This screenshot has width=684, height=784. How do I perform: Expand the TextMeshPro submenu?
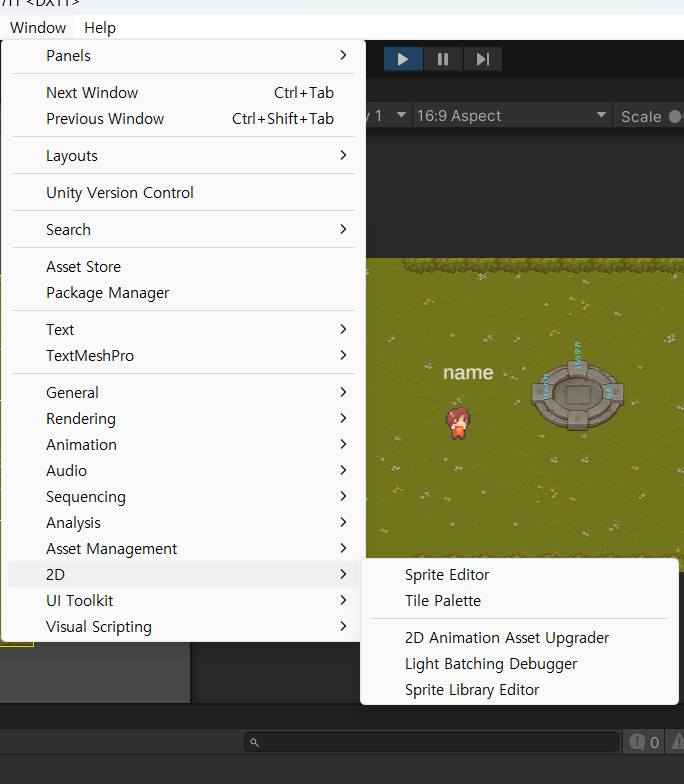[x=183, y=356]
